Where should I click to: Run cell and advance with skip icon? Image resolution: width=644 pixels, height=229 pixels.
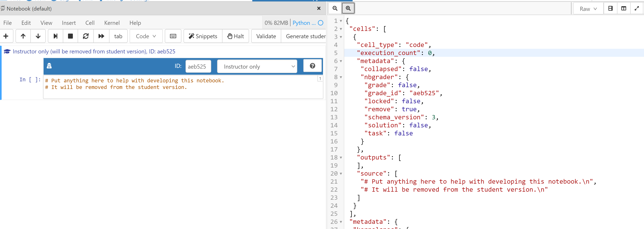(55, 36)
